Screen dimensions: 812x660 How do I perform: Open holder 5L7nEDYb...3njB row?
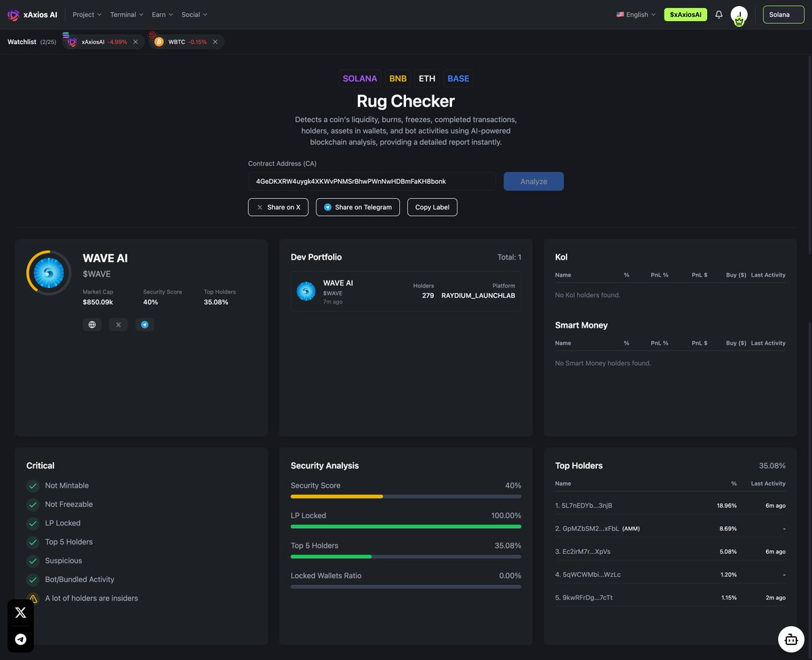(671, 505)
